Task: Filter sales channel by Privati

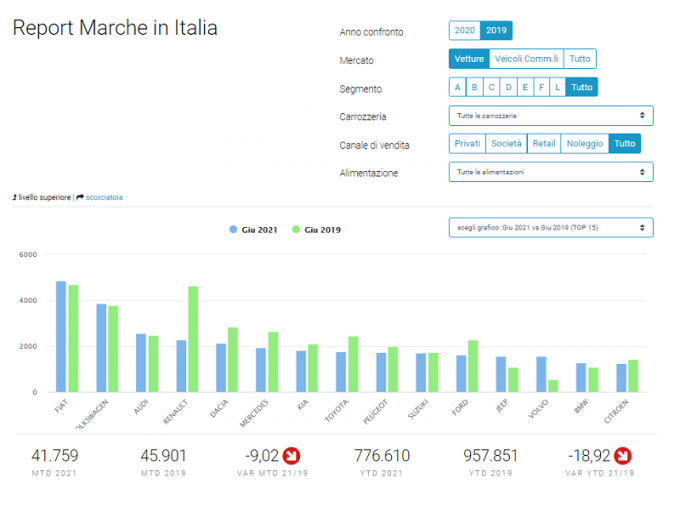Action: pos(467,143)
